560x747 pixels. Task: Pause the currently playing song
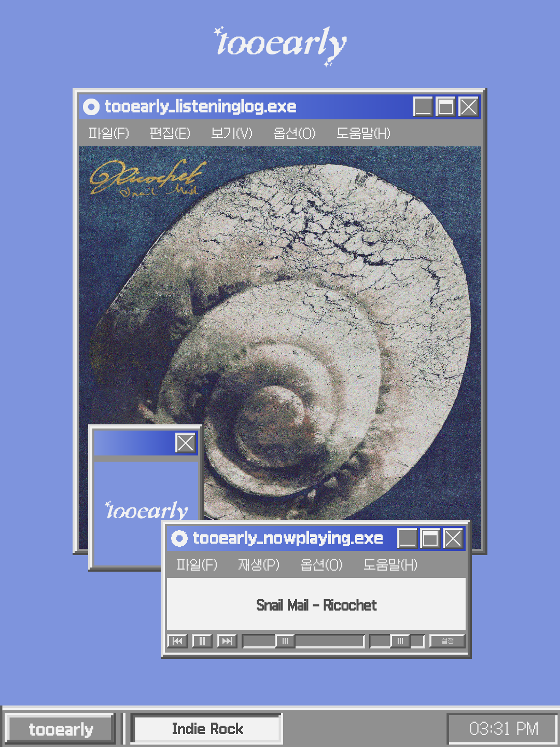[202, 641]
